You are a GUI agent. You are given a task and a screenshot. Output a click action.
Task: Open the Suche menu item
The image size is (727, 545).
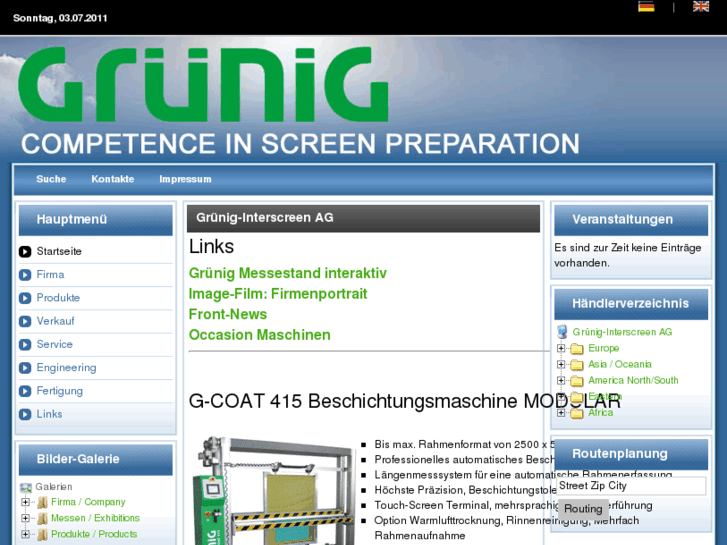pyautogui.click(x=51, y=179)
